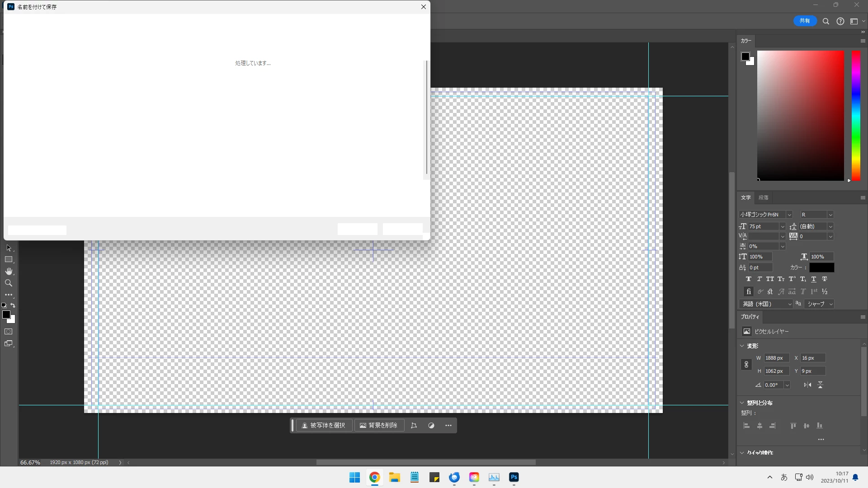Switch to the 段落 tab
The width and height of the screenshot is (868, 488).
click(x=764, y=197)
